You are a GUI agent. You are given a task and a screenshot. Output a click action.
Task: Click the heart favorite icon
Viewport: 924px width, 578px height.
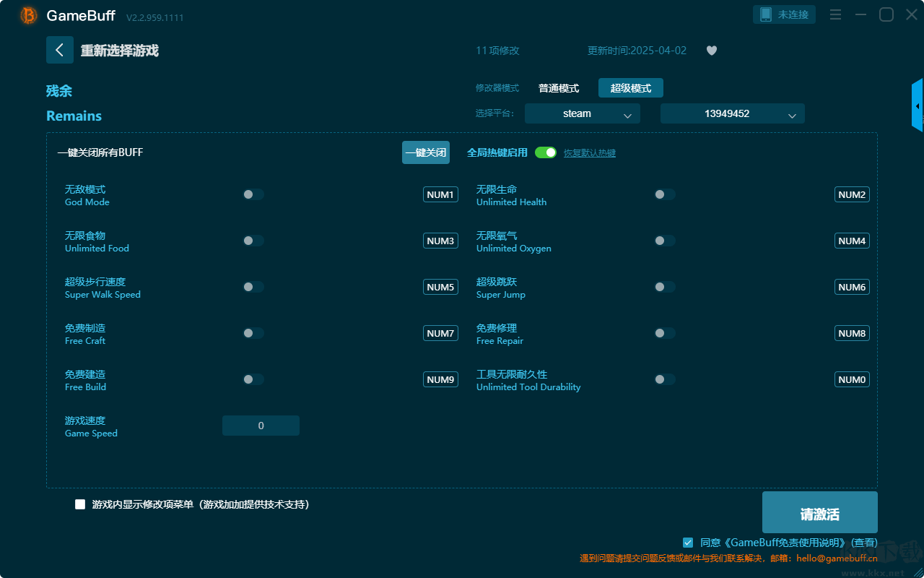[712, 51]
